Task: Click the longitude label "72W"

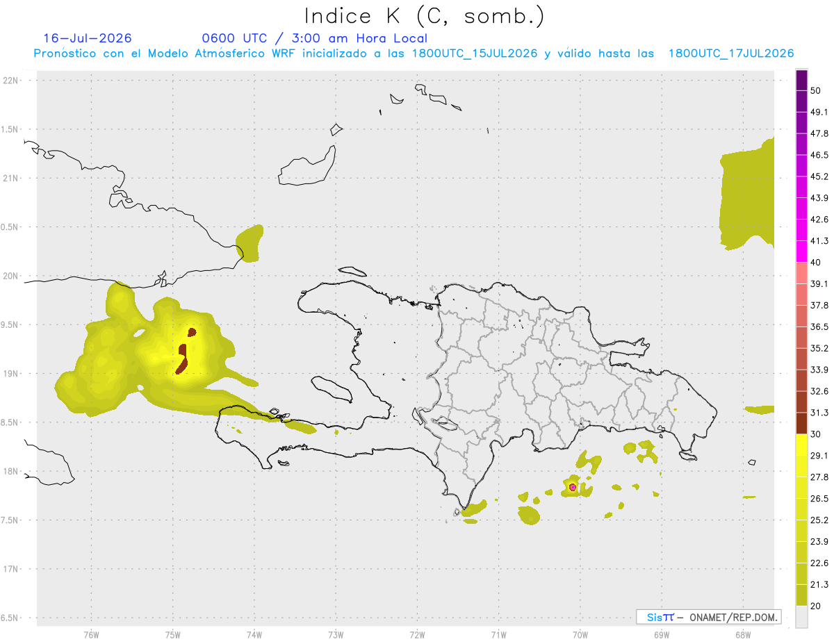Action: click(417, 636)
